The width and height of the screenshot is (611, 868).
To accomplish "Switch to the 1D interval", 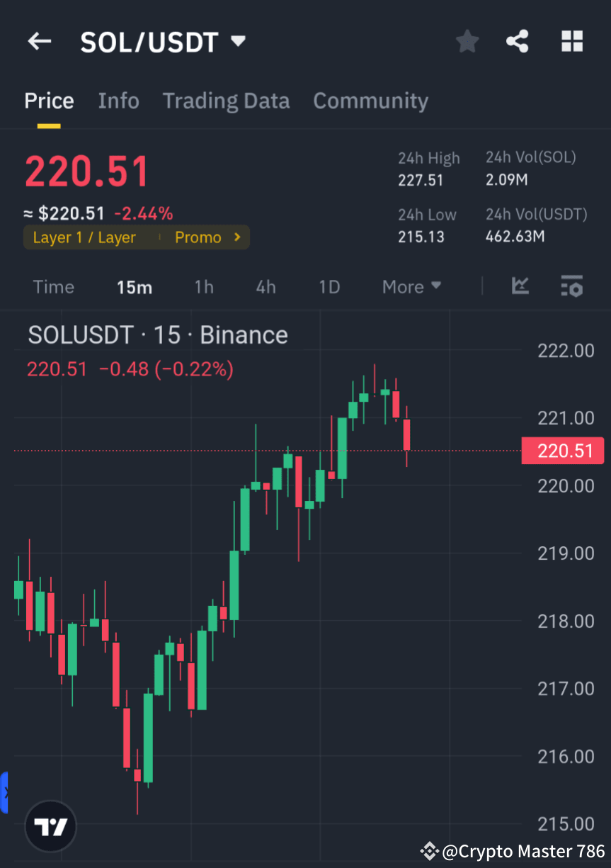I will 329,287.
